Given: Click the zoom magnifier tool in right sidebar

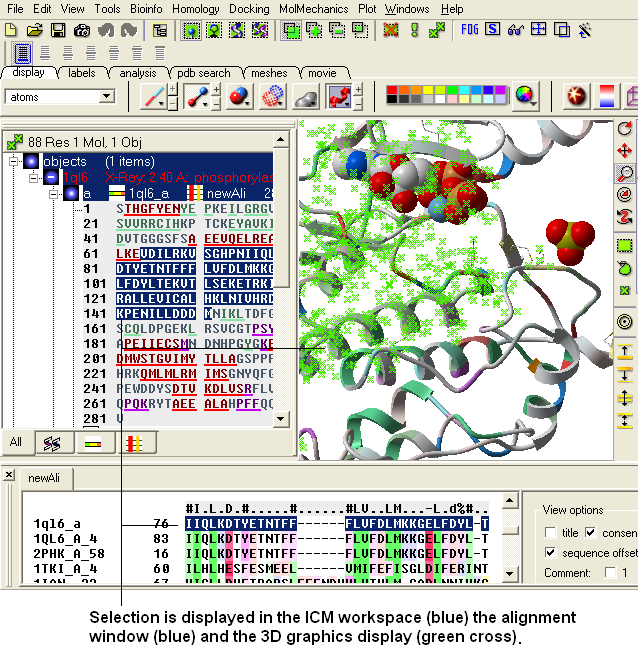Looking at the screenshot, I should point(625,172).
